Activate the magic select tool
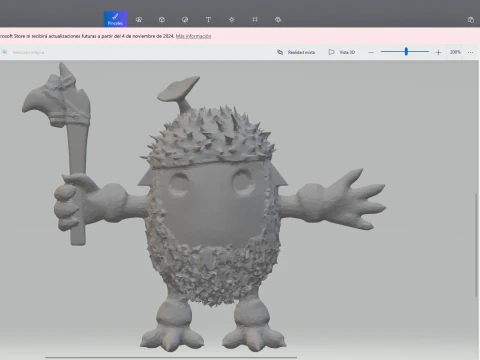This screenshot has width=480, height=360. (23, 52)
